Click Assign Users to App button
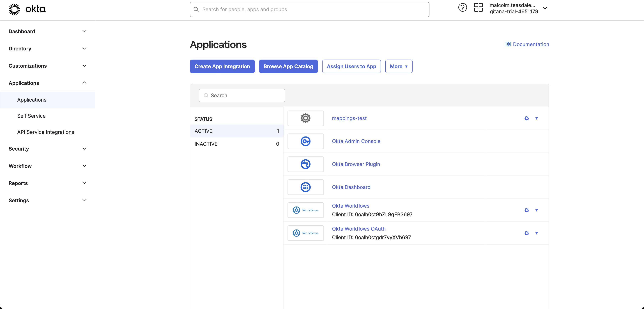The height and width of the screenshot is (309, 644). (351, 66)
